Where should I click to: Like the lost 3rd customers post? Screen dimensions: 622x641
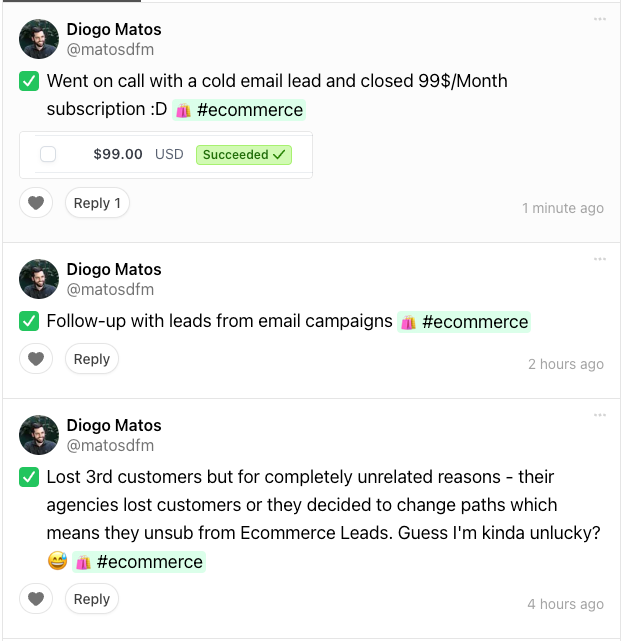point(36,599)
